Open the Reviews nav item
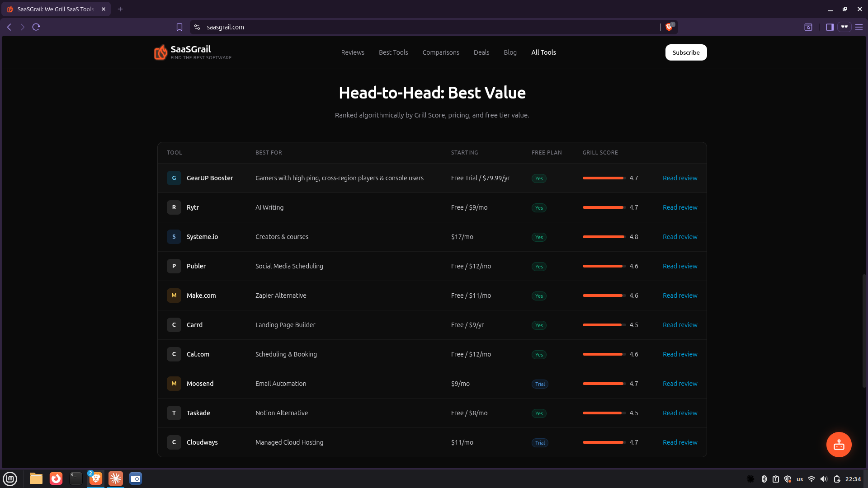Image resolution: width=868 pixels, height=488 pixels. click(x=353, y=52)
